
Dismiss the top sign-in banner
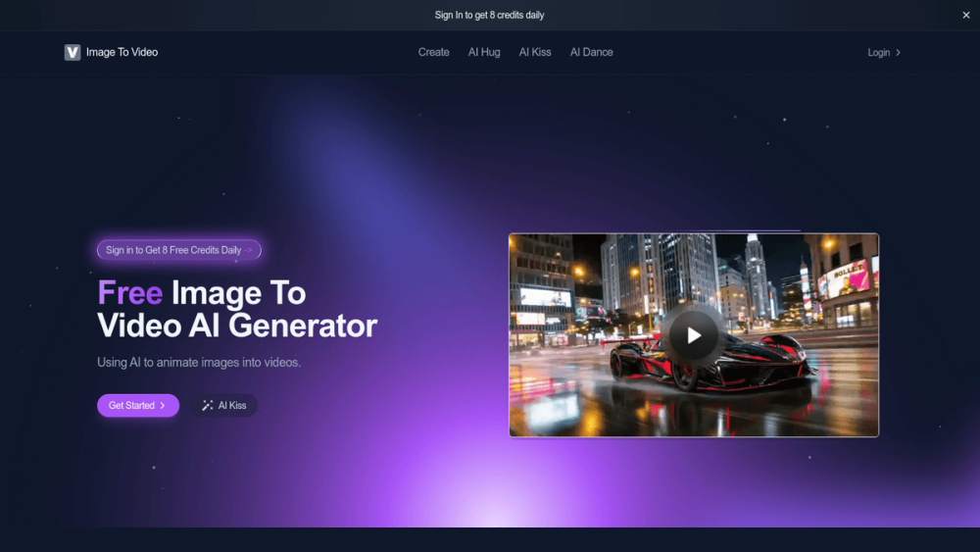(965, 15)
